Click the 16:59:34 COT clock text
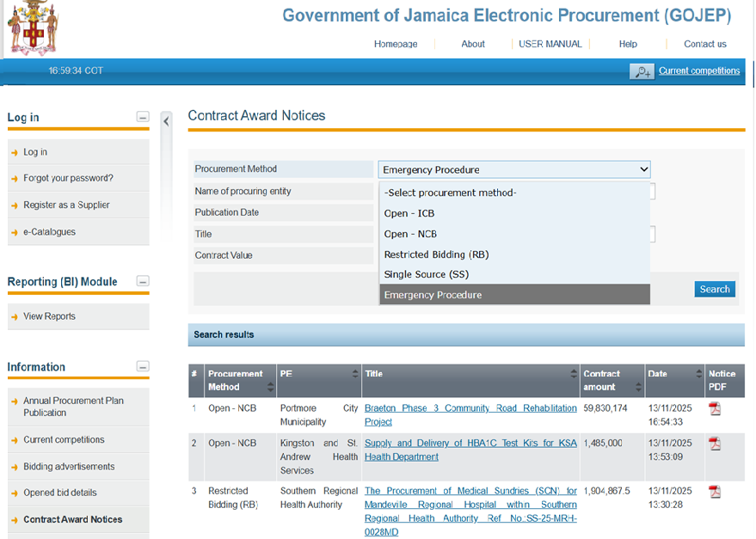 76,70
